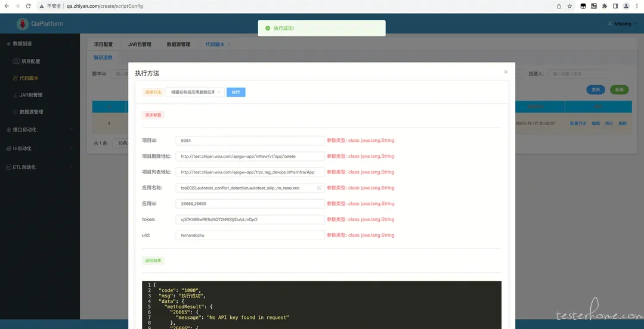
Task: Collapse the 数据创造 sidebar group
Action: click(x=40, y=43)
